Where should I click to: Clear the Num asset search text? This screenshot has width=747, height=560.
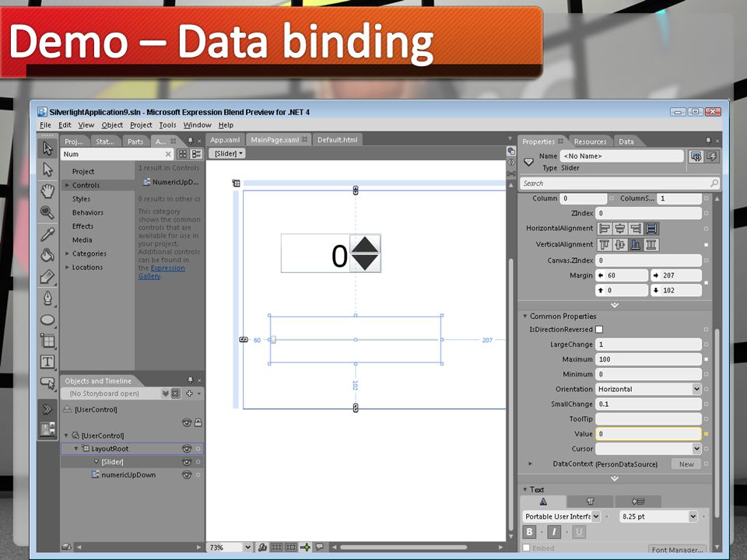pyautogui.click(x=168, y=154)
